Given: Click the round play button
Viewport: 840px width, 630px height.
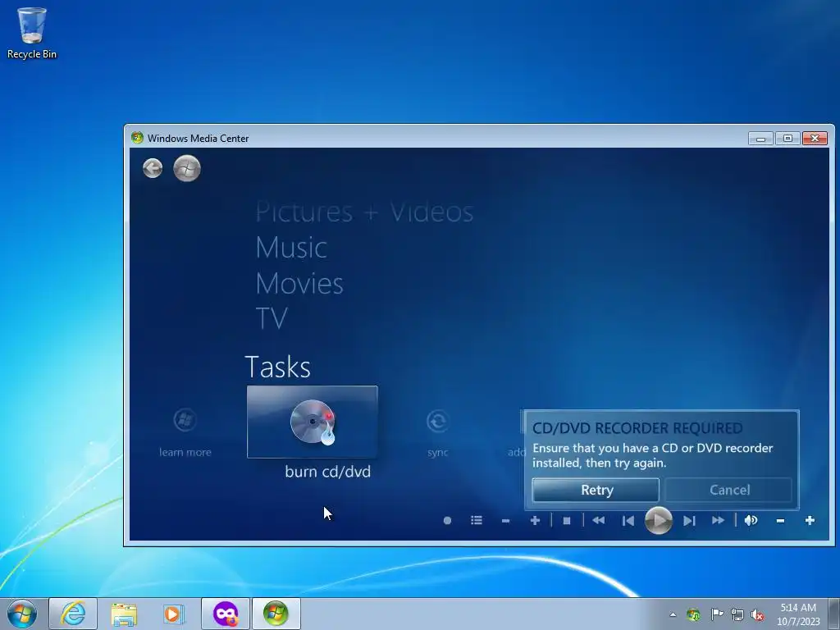Looking at the screenshot, I should (x=659, y=520).
